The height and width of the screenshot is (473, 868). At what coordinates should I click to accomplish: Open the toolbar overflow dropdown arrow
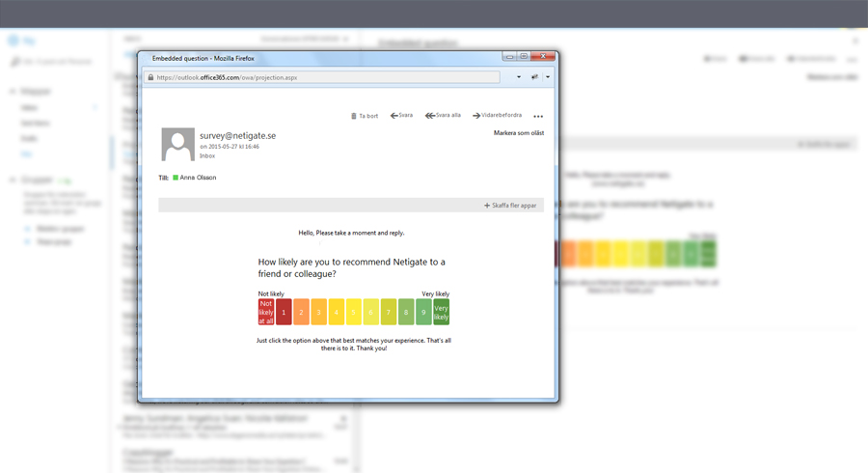pyautogui.click(x=548, y=77)
